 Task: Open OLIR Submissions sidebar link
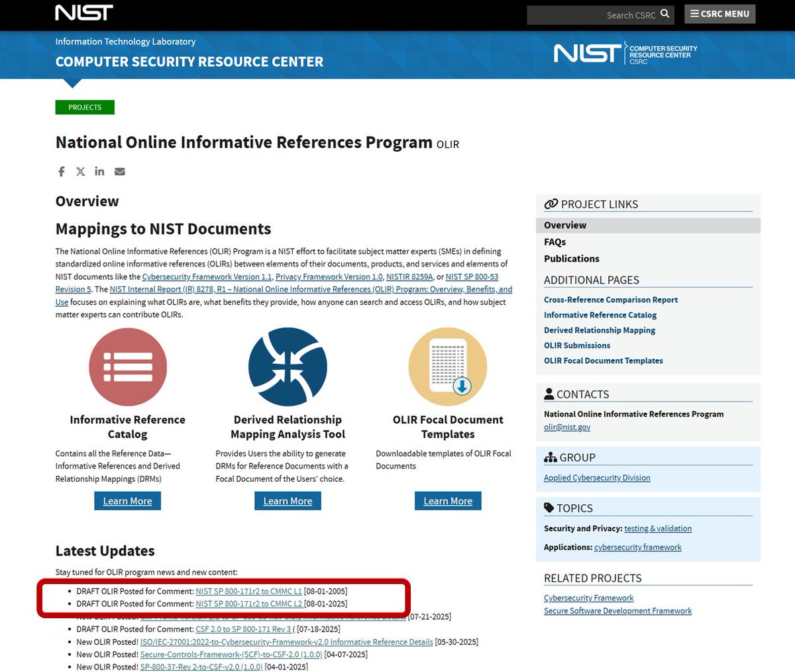click(577, 346)
